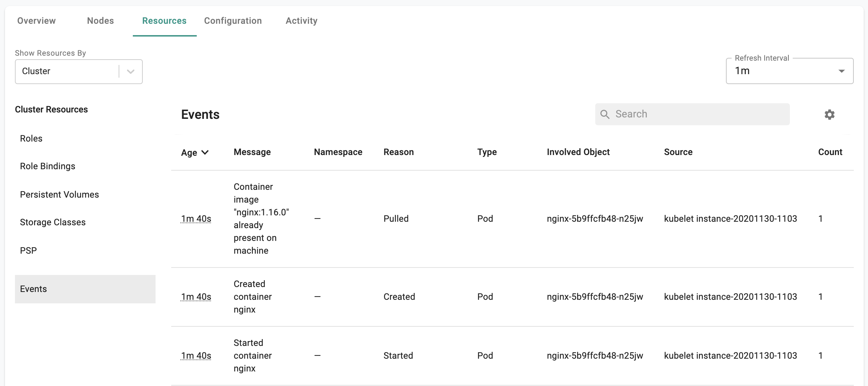The width and height of the screenshot is (868, 386).
Task: Click the Refresh Interval caret arrow
Action: 841,71
